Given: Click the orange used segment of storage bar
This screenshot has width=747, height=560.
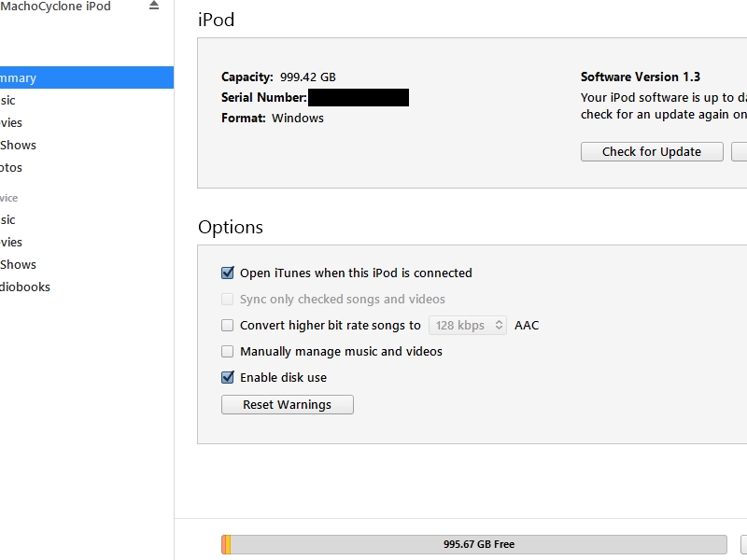Looking at the screenshot, I should [x=225, y=544].
